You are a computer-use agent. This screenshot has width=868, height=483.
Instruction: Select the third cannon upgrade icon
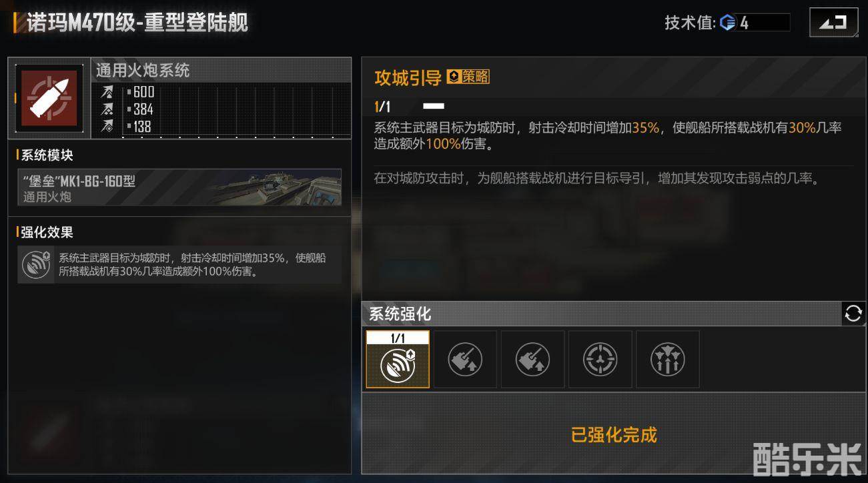pyautogui.click(x=532, y=360)
